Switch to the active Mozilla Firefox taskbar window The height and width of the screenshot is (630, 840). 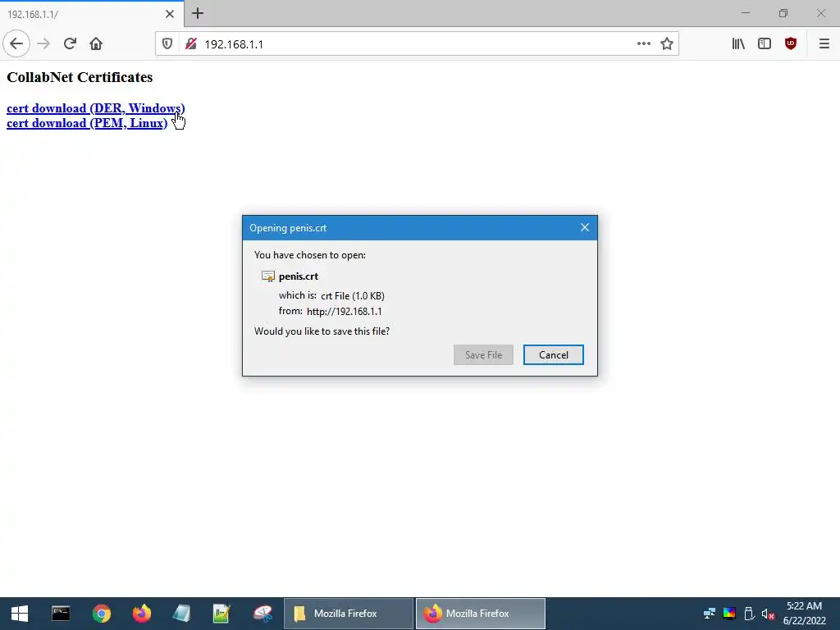coord(481,614)
